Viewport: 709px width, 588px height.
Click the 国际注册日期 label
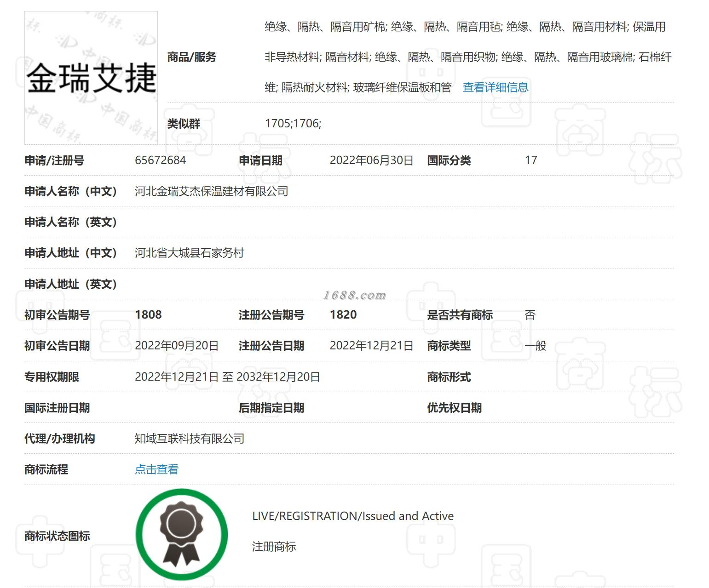[57, 408]
